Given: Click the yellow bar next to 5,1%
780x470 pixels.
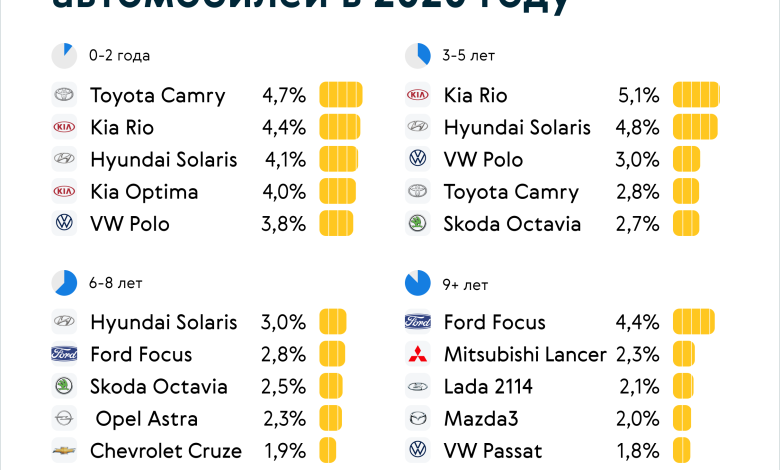Looking at the screenshot, I should point(696,96).
